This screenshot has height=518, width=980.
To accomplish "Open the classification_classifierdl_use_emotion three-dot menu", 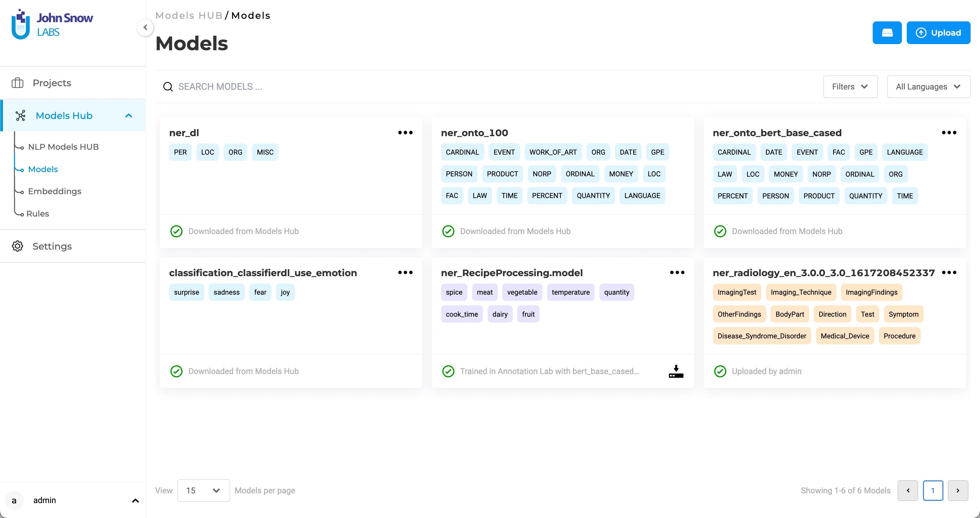I will coord(405,273).
